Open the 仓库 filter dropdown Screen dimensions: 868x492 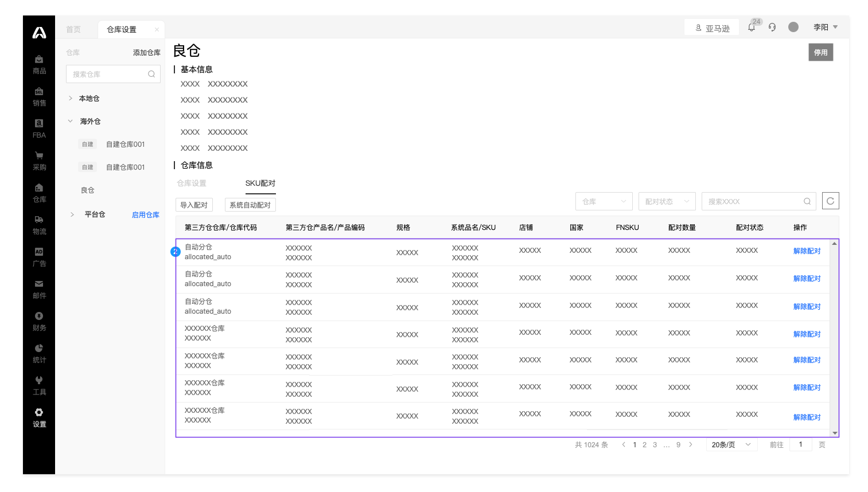[x=604, y=201]
